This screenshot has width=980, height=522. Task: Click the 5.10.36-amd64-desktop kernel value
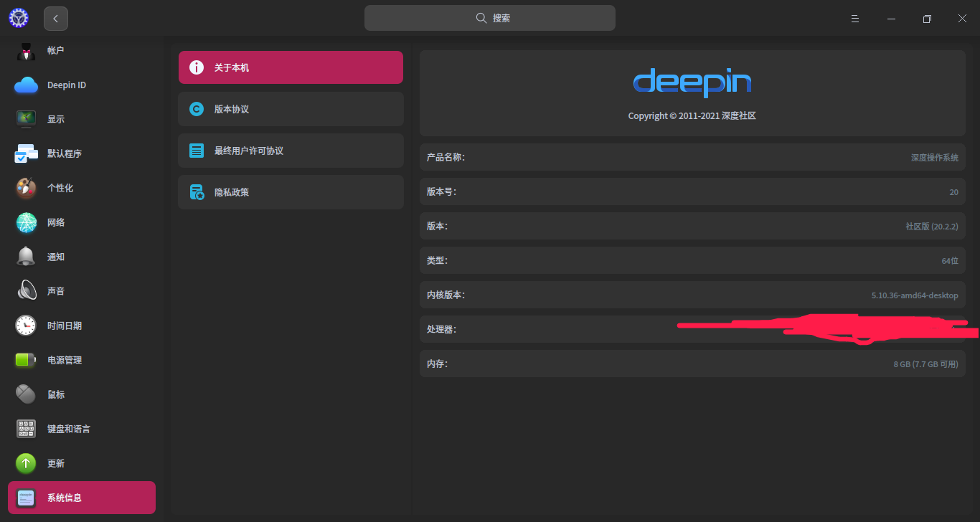(x=915, y=295)
